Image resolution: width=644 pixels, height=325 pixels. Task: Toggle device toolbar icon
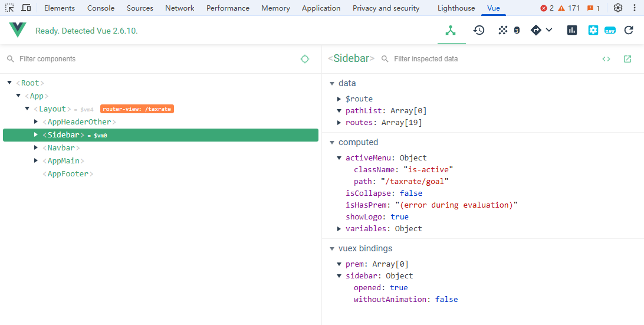[26, 8]
